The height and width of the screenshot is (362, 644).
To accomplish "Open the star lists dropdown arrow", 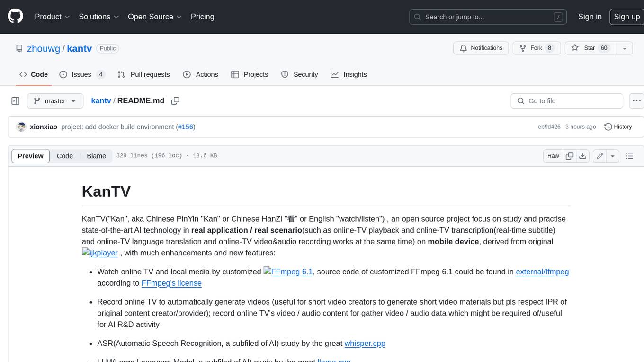I will pyautogui.click(x=625, y=48).
